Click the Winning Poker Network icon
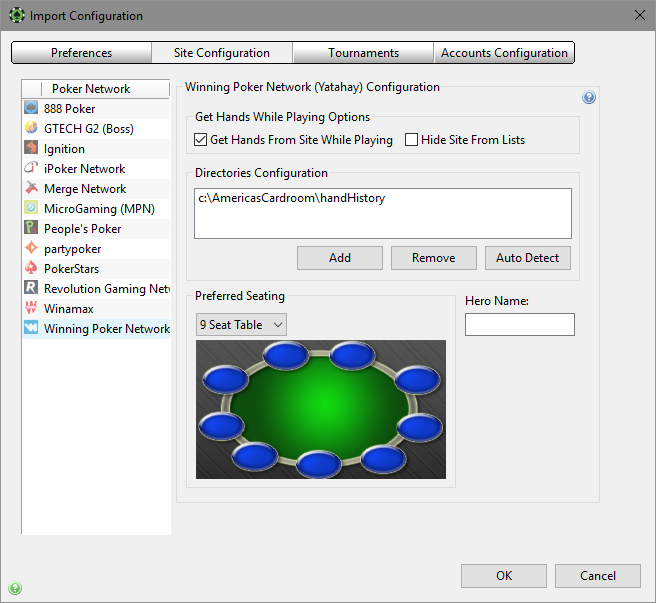The image size is (656, 603). pyautogui.click(x=31, y=328)
